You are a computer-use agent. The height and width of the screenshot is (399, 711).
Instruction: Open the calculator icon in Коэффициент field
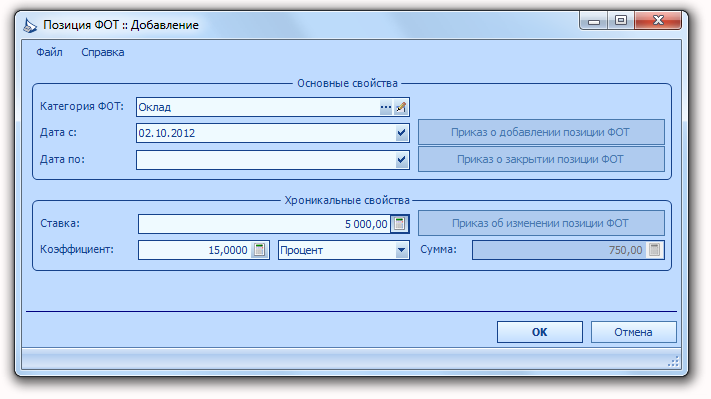click(x=259, y=250)
